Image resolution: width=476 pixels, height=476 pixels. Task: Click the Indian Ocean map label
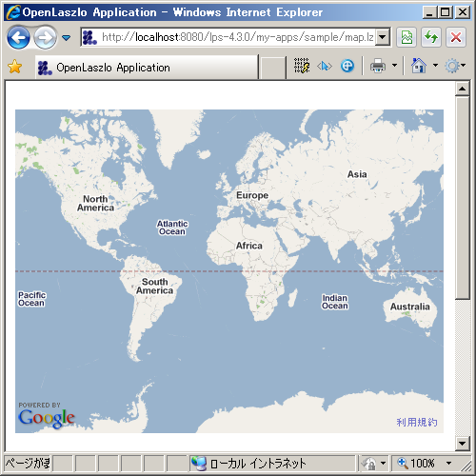pos(335,302)
